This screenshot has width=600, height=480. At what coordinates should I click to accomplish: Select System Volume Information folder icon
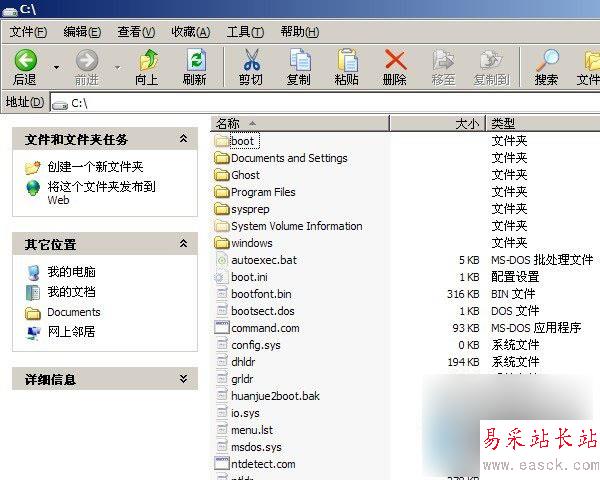(x=222, y=226)
